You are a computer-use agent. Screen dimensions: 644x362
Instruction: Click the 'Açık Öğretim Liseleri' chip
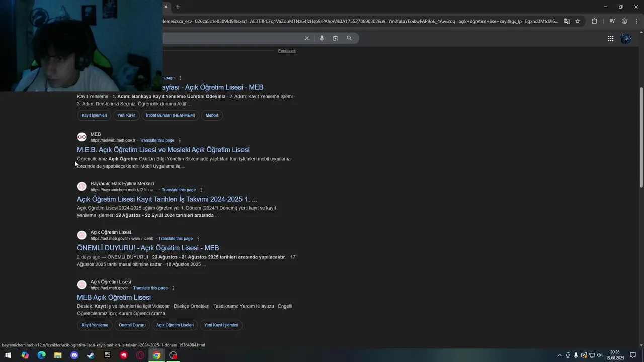click(x=175, y=325)
